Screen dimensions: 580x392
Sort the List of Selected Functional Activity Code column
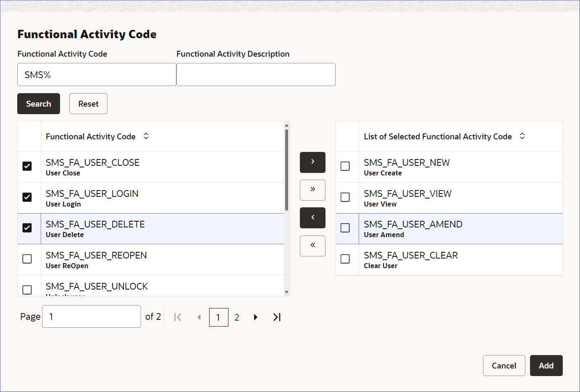[522, 136]
